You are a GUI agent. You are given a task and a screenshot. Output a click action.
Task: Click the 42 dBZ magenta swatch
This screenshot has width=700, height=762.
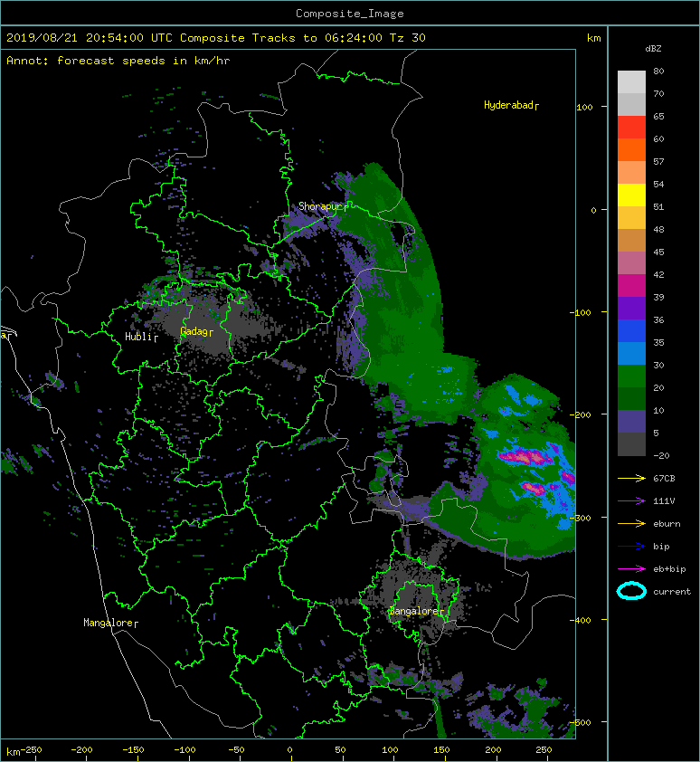(631, 285)
